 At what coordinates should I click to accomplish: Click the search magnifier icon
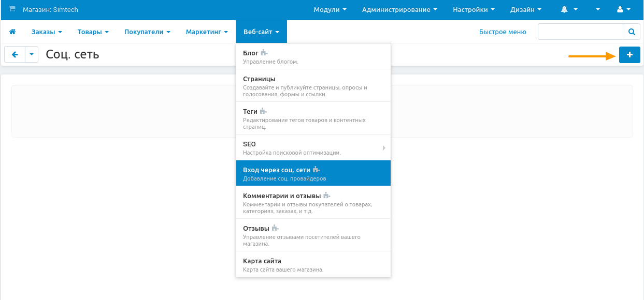coord(632,32)
